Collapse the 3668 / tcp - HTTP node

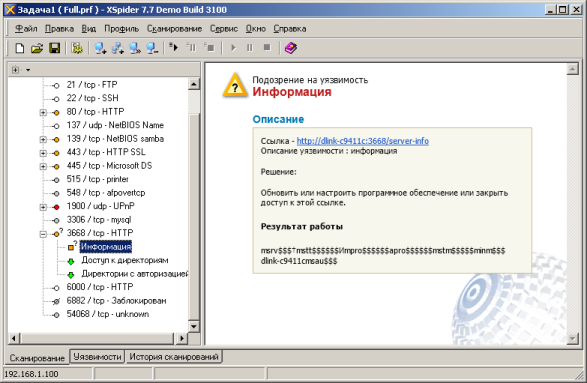(x=43, y=234)
